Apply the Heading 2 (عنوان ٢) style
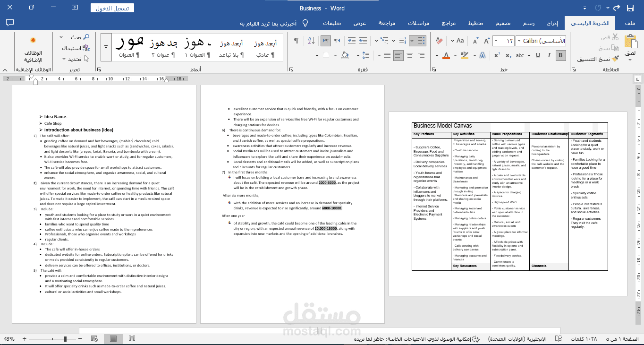The height and width of the screenshot is (345, 644). click(163, 47)
